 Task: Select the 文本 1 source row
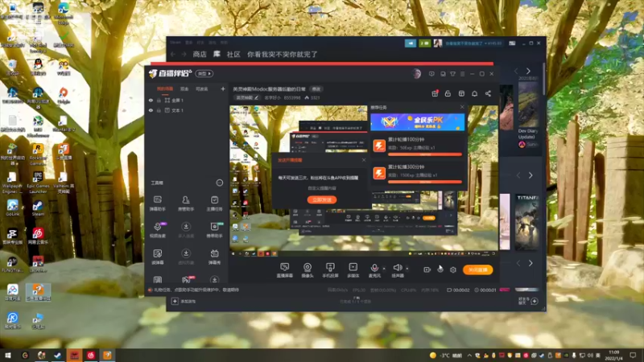pyautogui.click(x=187, y=110)
